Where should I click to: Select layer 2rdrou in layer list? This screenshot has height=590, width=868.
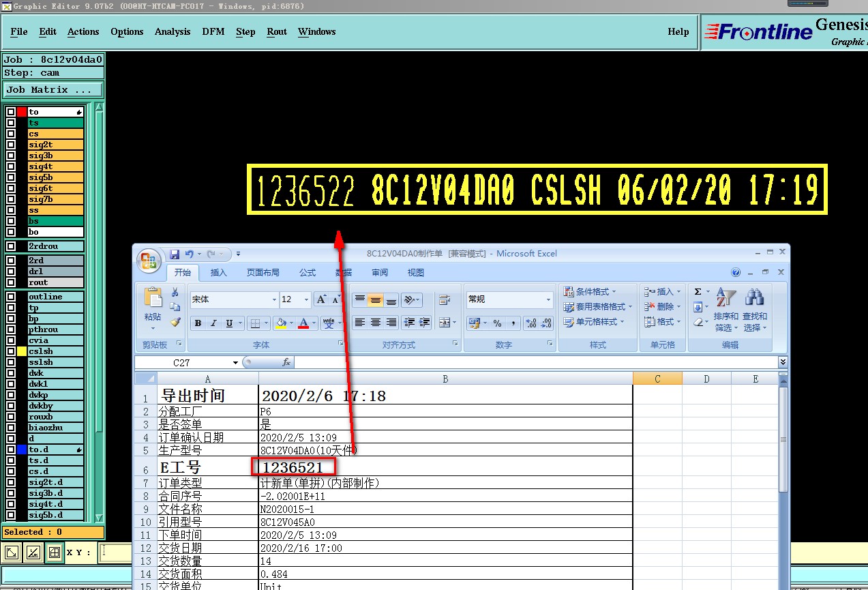56,246
